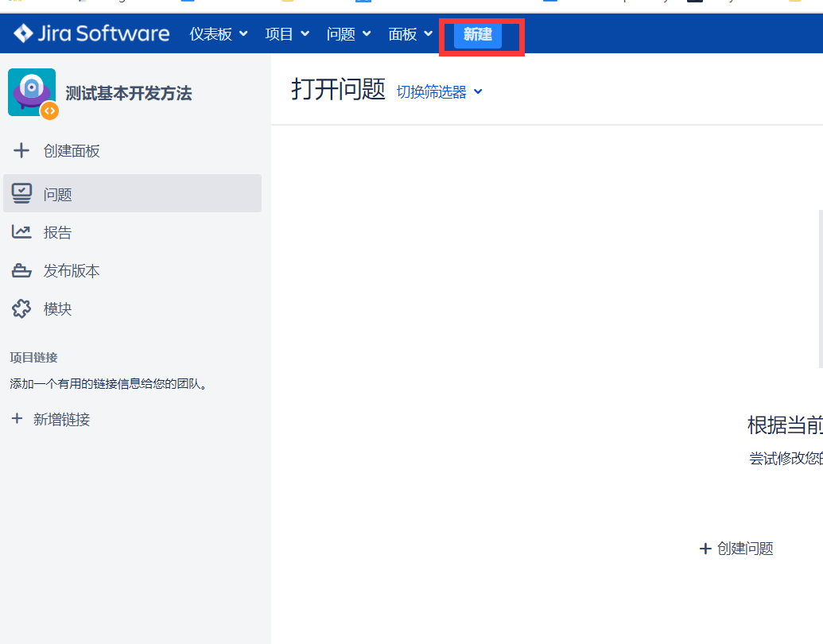This screenshot has width=823, height=644.
Task: Expand the 项目 dropdown
Action: pos(287,34)
